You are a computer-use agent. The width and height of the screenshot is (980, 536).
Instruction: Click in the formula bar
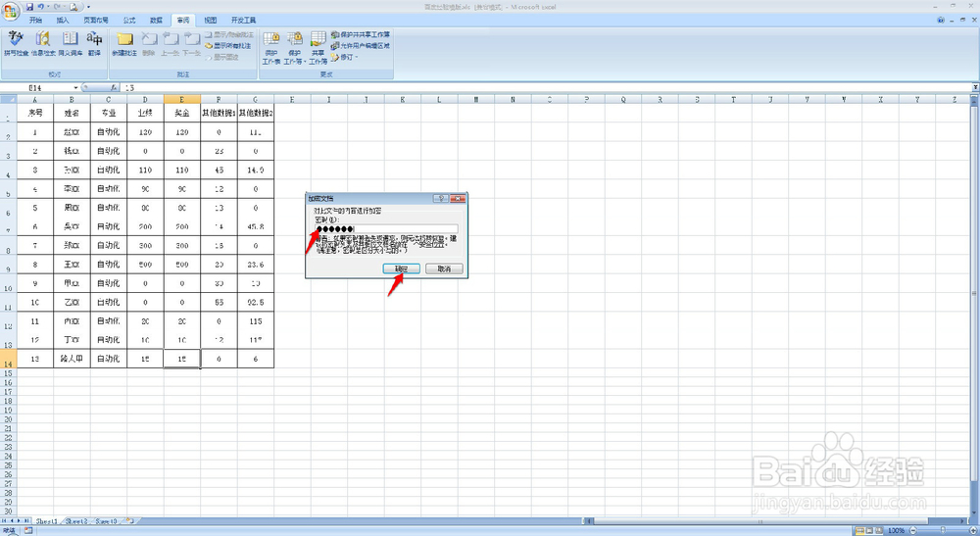(x=546, y=88)
